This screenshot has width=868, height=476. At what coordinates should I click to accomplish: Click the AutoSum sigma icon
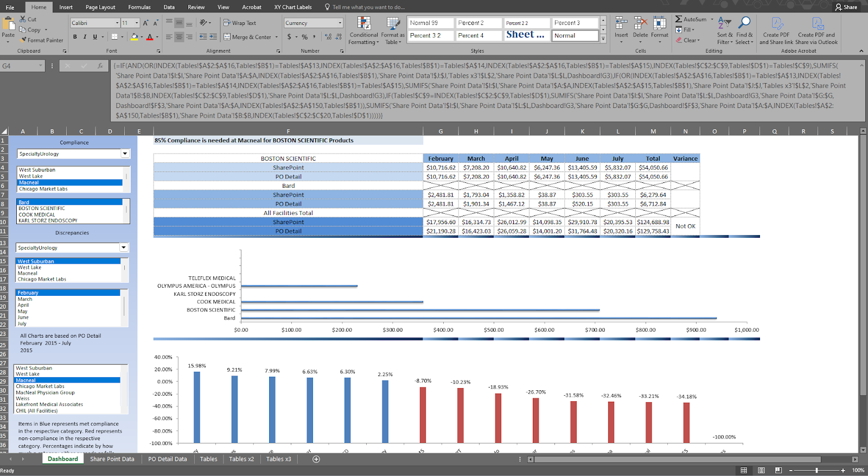coord(679,19)
